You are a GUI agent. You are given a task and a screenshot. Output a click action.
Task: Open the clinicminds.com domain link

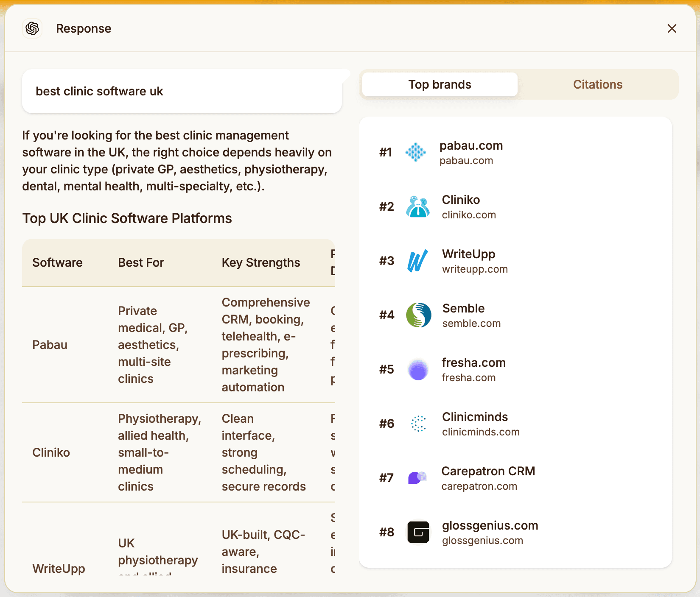click(x=481, y=432)
